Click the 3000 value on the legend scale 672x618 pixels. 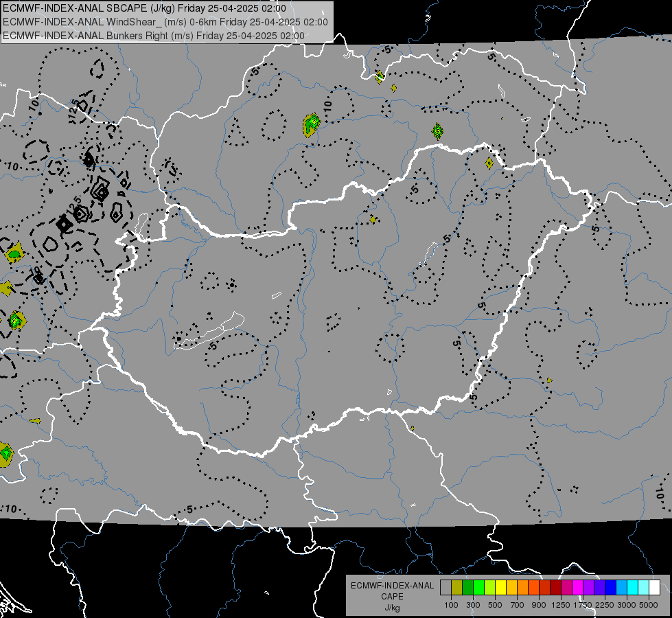click(627, 605)
